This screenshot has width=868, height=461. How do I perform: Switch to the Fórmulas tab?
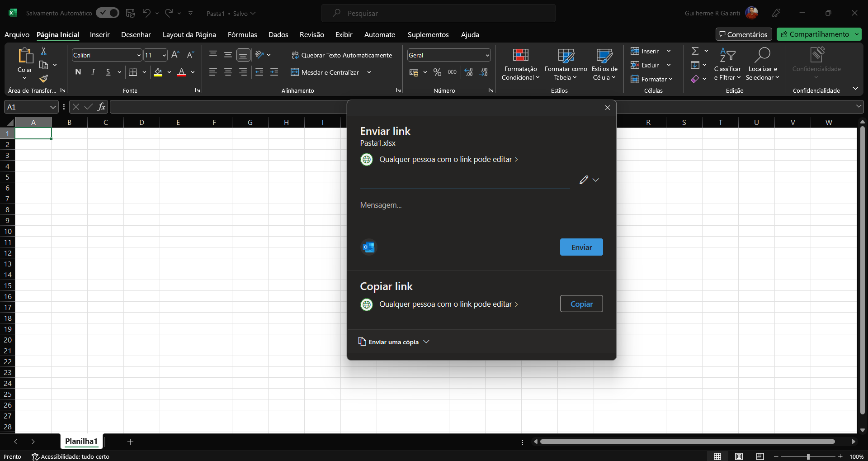coord(242,34)
